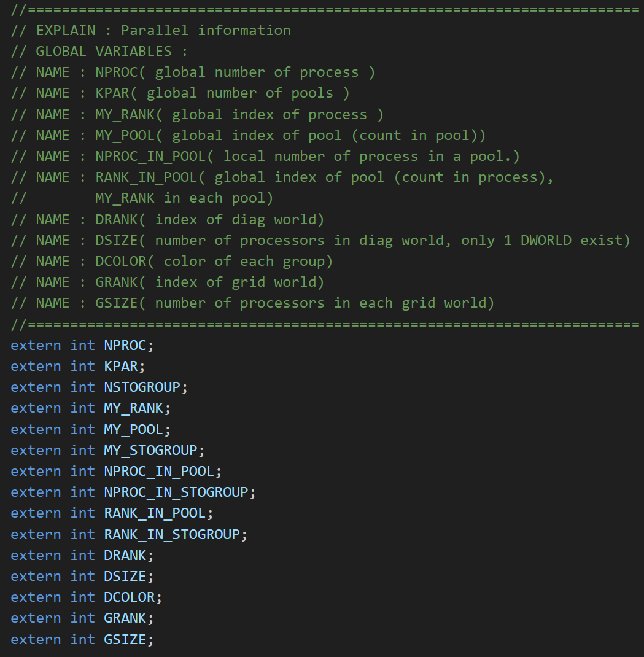
Task: Select the NSTOGROUP identifier
Action: tap(142, 387)
